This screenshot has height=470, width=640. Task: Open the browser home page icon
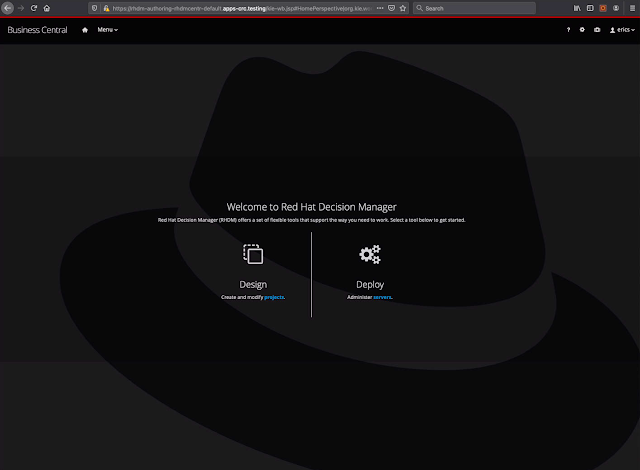pyautogui.click(x=47, y=8)
